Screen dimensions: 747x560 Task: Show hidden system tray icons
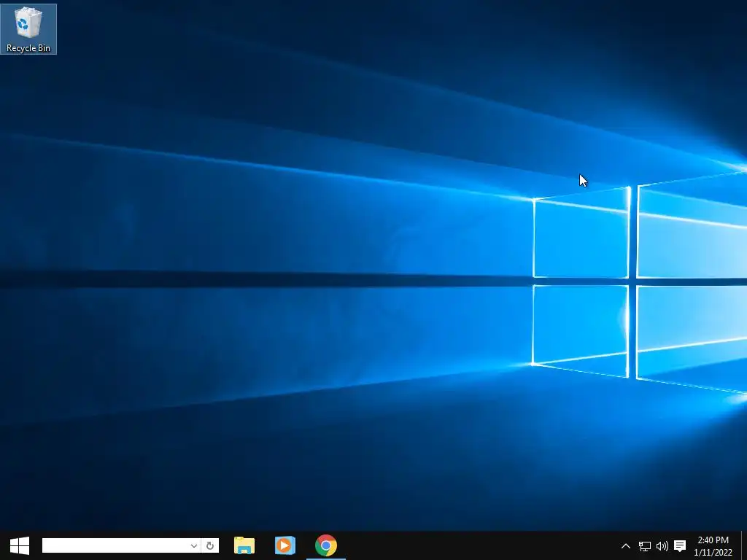click(x=626, y=545)
